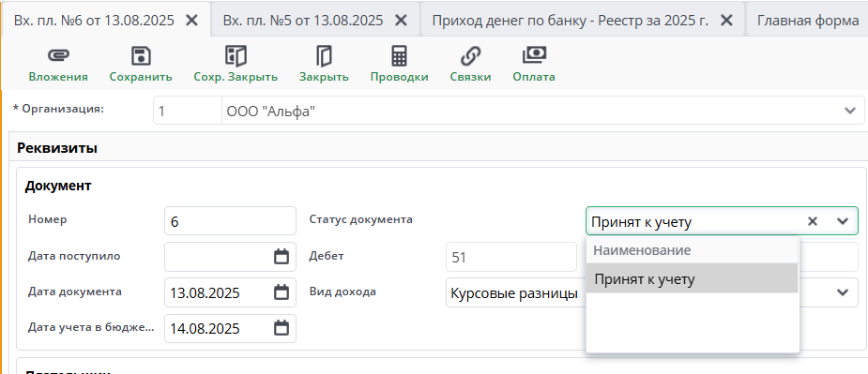
Task: Clear Статус документа value with X icon
Action: pos(813,221)
